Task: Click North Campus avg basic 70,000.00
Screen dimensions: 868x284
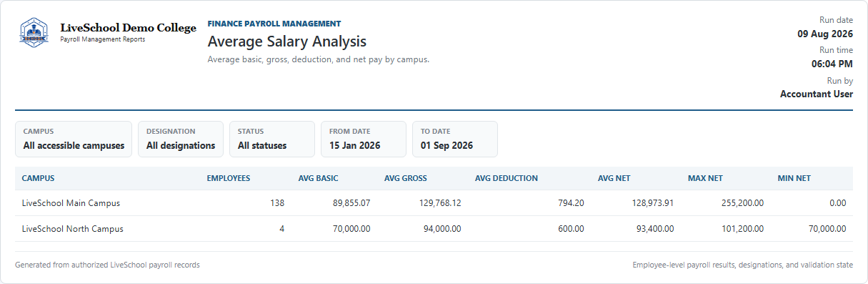Action: (x=351, y=229)
